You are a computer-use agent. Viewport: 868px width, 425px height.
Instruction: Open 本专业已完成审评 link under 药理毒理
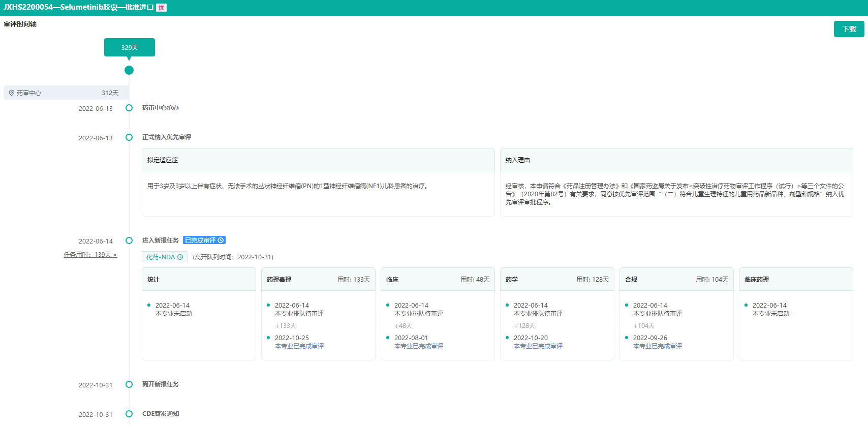tap(299, 346)
